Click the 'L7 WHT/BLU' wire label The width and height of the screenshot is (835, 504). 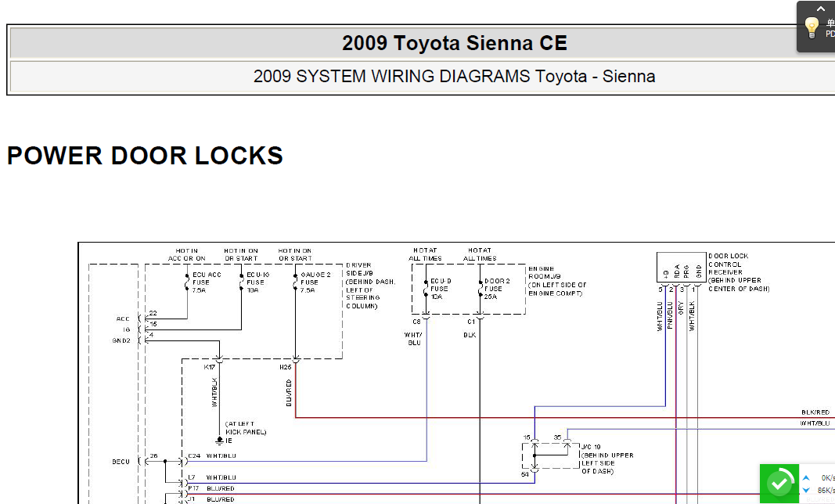[212, 478]
